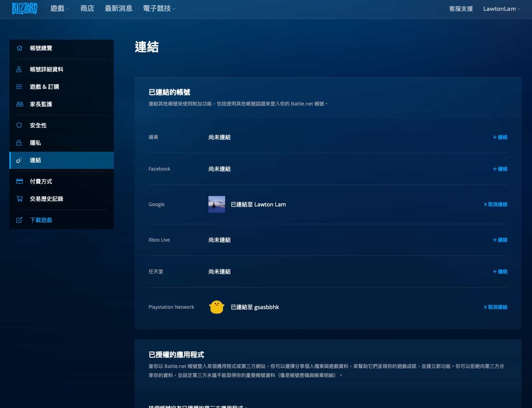Unlink the Google account
The image size is (532, 408).
pyautogui.click(x=495, y=204)
